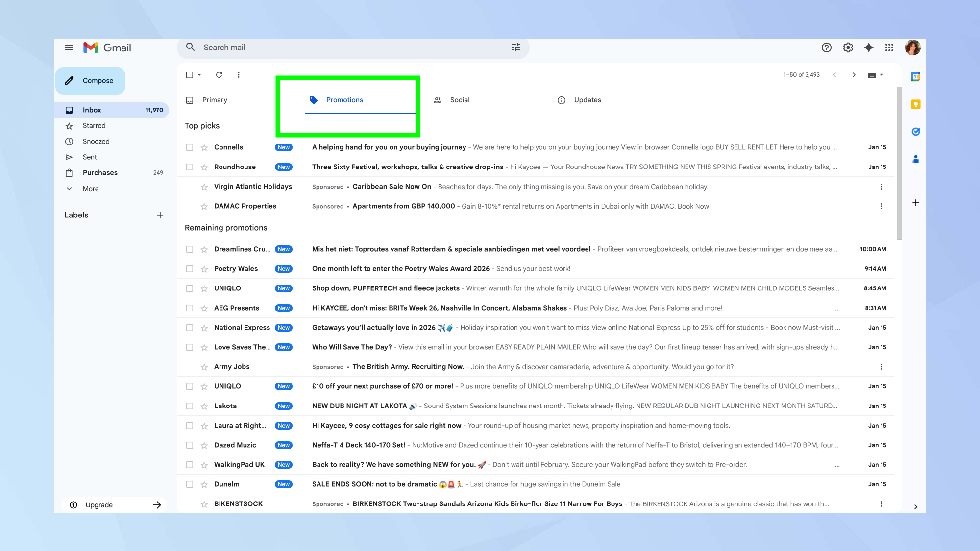Image resolution: width=980 pixels, height=551 pixels.
Task: Select the checkbox for the Dunelm email
Action: pyautogui.click(x=190, y=484)
